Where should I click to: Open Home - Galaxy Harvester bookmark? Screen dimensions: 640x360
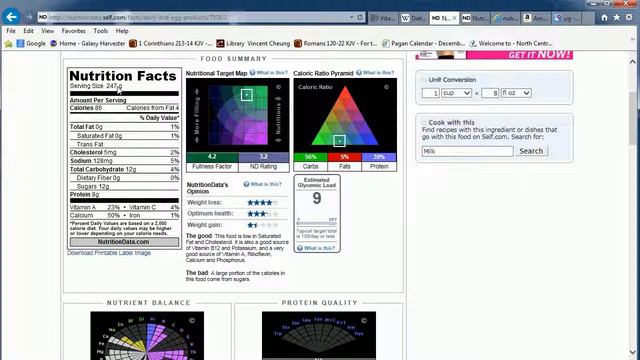87,43
